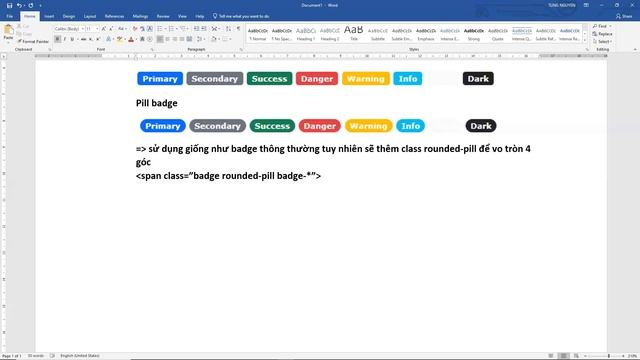Align text left
Viewport: 640px width, 360px height.
tap(160, 39)
